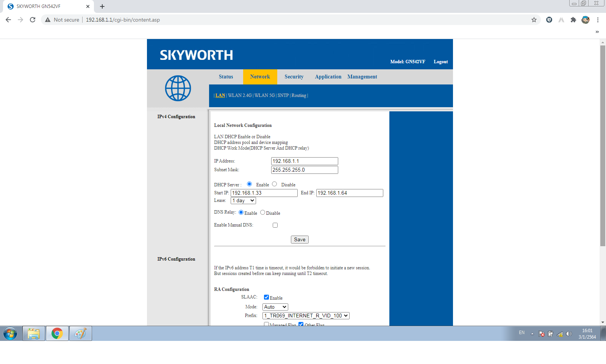Open the Management tab
The width and height of the screenshot is (606, 364).
pyautogui.click(x=362, y=77)
